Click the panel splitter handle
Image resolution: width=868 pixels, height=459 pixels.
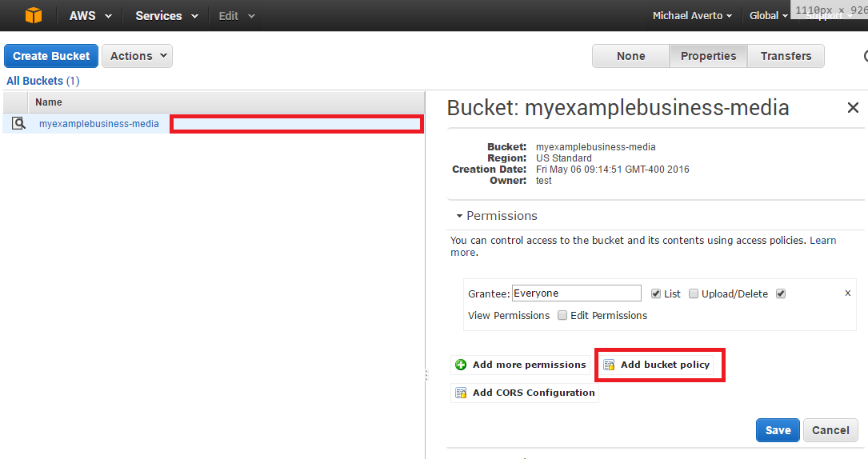click(x=426, y=374)
